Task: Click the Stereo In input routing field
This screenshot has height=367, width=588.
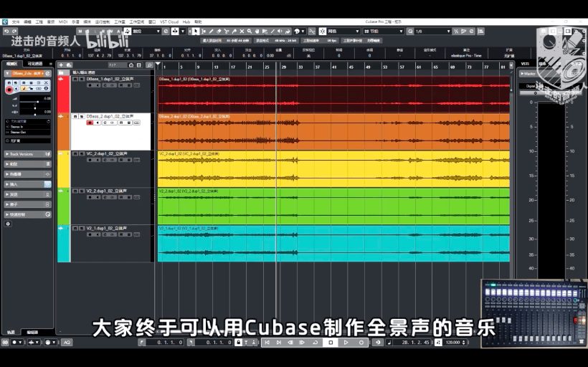Action: [x=28, y=127]
